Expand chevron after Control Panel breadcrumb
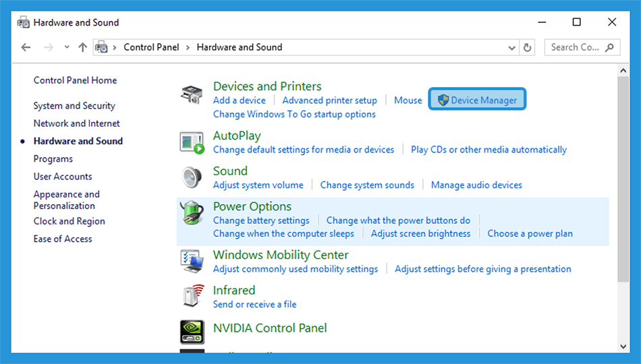641x364 pixels. click(x=188, y=47)
